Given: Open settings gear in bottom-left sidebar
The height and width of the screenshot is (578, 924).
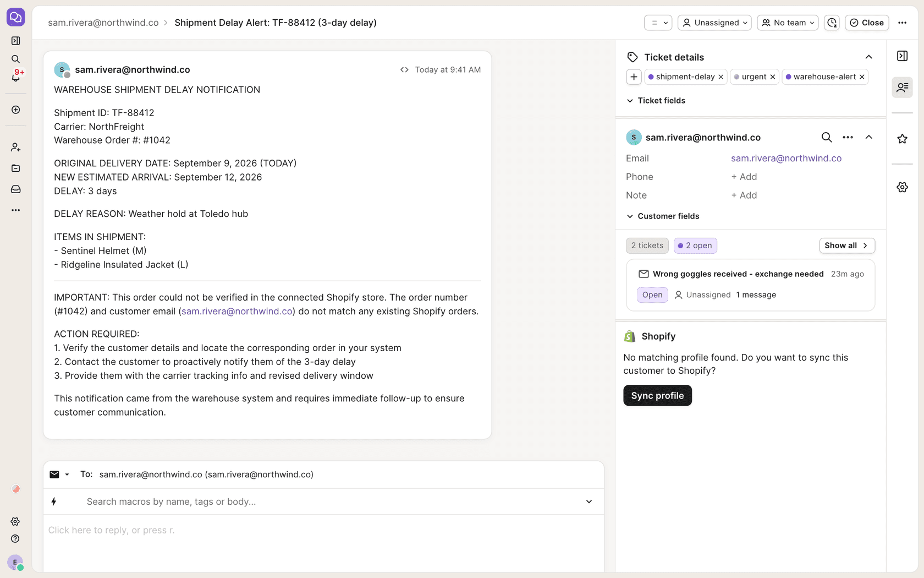Looking at the screenshot, I should (15, 521).
